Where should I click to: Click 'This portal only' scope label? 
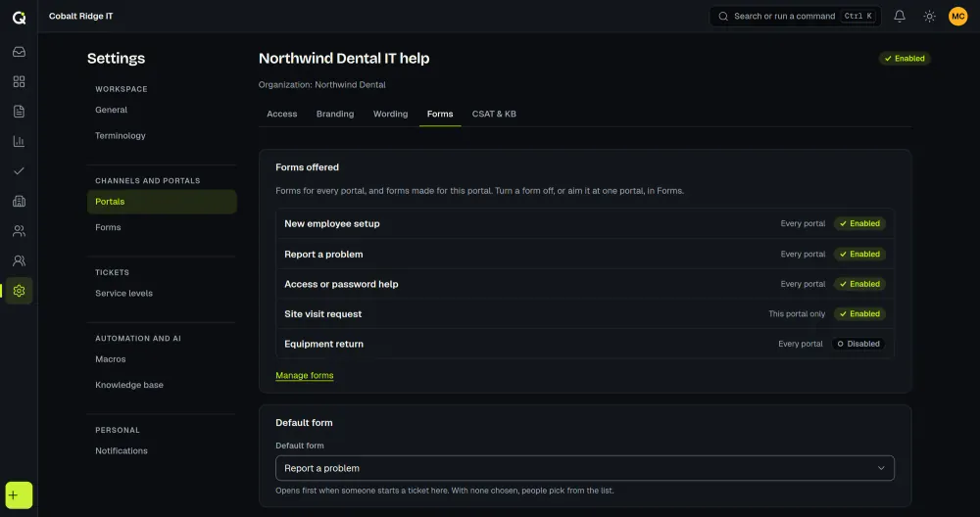click(797, 314)
